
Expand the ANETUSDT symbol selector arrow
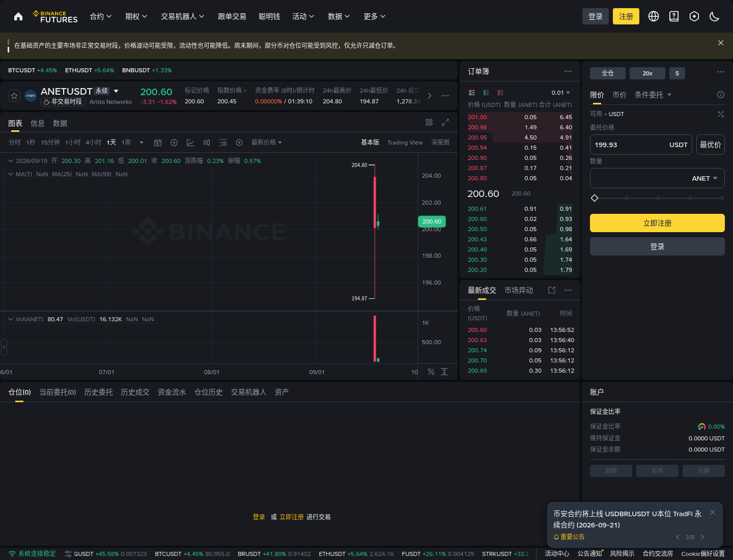coord(116,91)
